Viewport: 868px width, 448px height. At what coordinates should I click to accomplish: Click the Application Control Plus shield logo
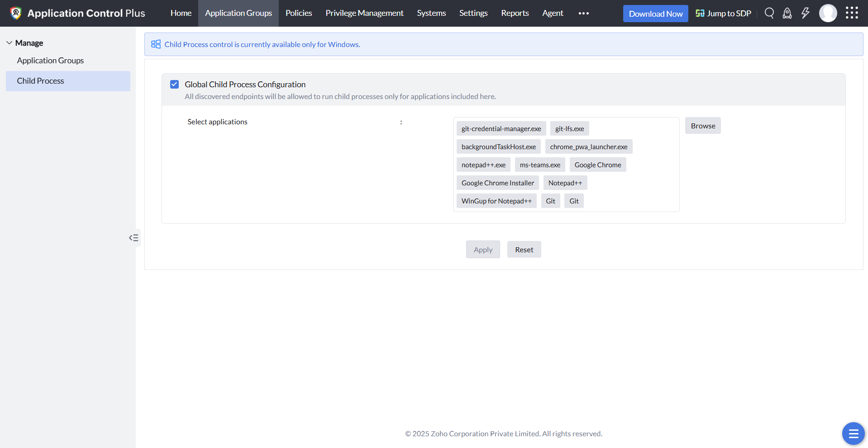[16, 13]
